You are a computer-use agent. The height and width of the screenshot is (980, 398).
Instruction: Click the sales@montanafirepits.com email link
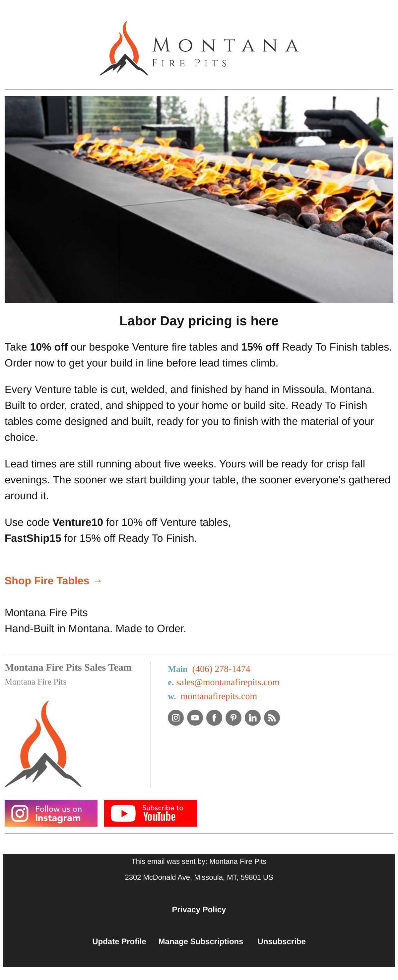[228, 682]
